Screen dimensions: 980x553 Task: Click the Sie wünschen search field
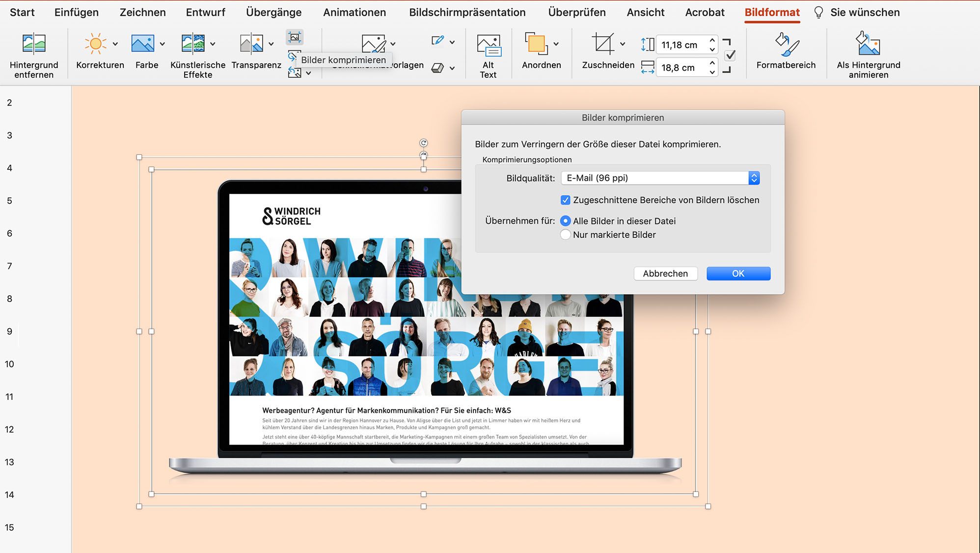[865, 12]
